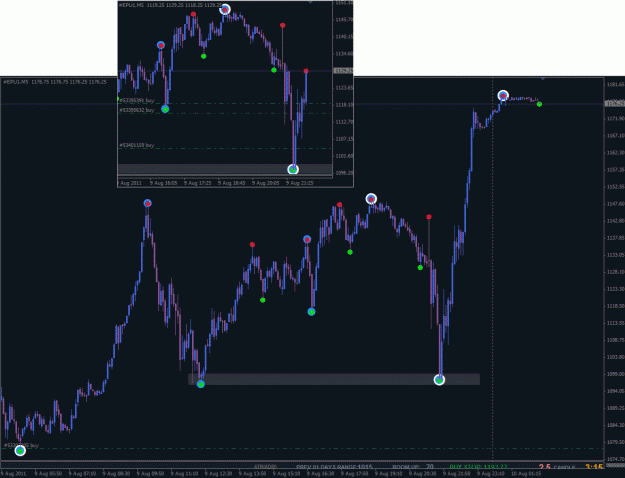Click the blue-ringed red marker in the inset chart
This screenshot has width=625, height=478.
coord(161,45)
